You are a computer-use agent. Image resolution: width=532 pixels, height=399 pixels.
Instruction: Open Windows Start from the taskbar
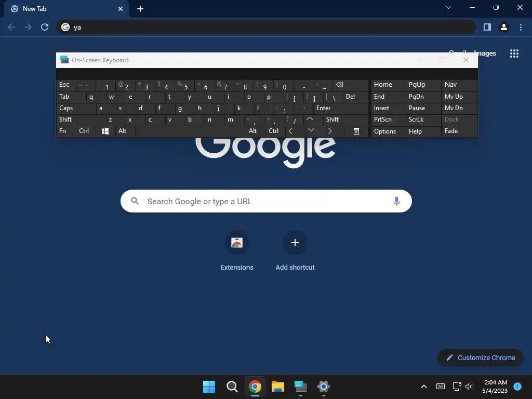[209, 387]
